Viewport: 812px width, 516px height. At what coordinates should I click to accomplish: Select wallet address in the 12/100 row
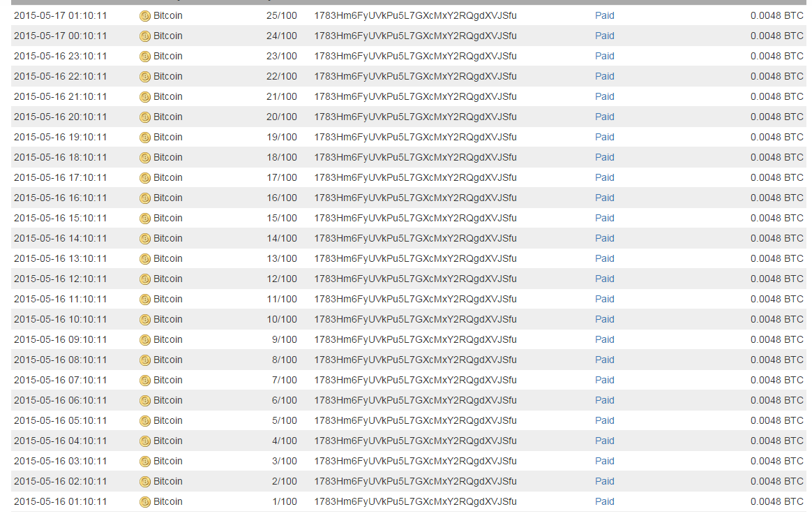[415, 279]
